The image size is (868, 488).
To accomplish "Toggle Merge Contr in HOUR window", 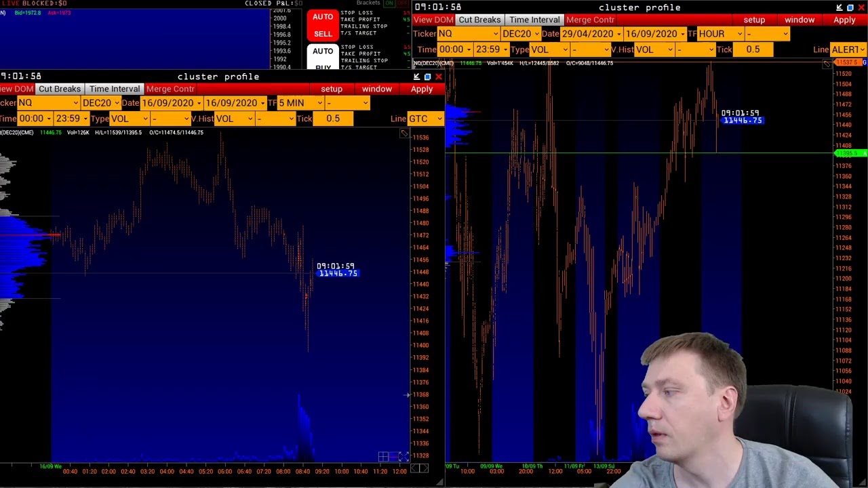I will pyautogui.click(x=590, y=20).
